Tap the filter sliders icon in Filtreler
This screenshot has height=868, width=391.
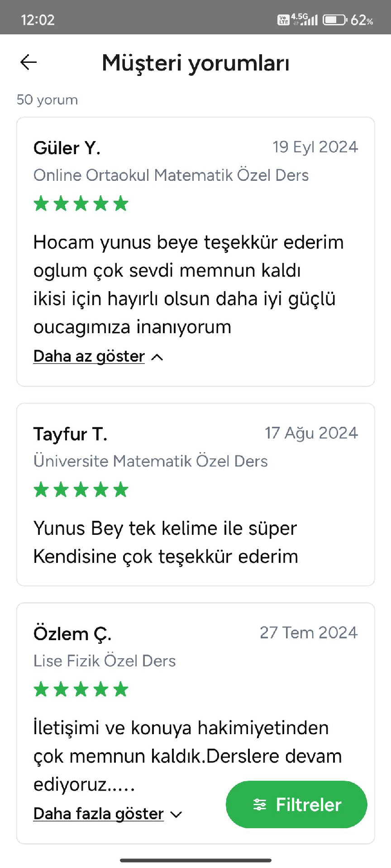coord(260,805)
